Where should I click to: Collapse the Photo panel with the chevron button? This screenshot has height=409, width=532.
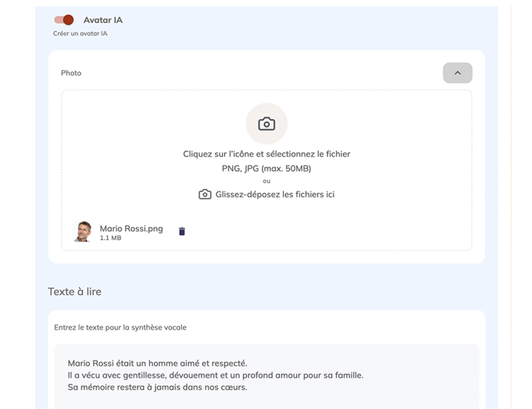coord(458,73)
